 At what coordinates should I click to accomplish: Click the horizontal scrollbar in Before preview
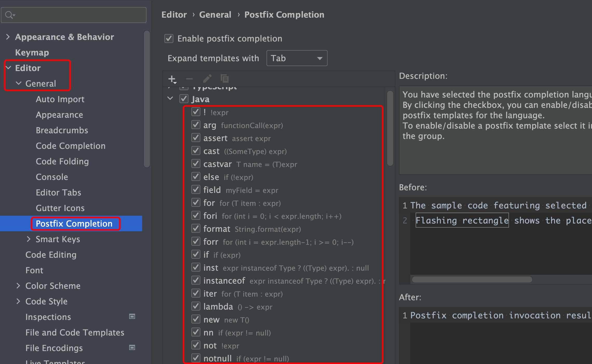(472, 279)
